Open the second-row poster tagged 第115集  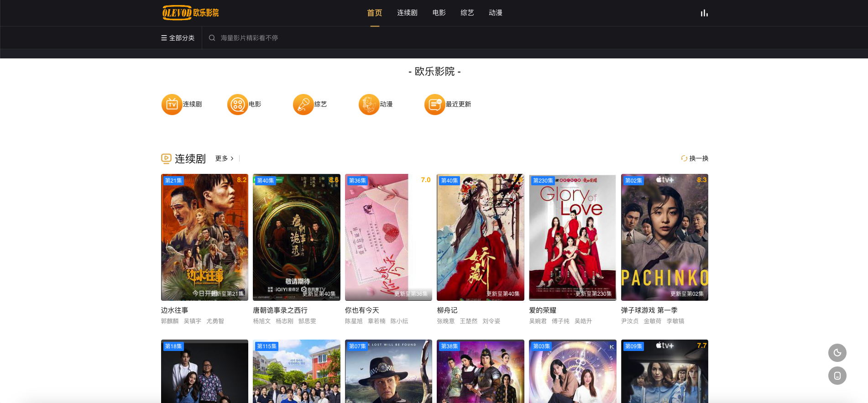[297, 372]
